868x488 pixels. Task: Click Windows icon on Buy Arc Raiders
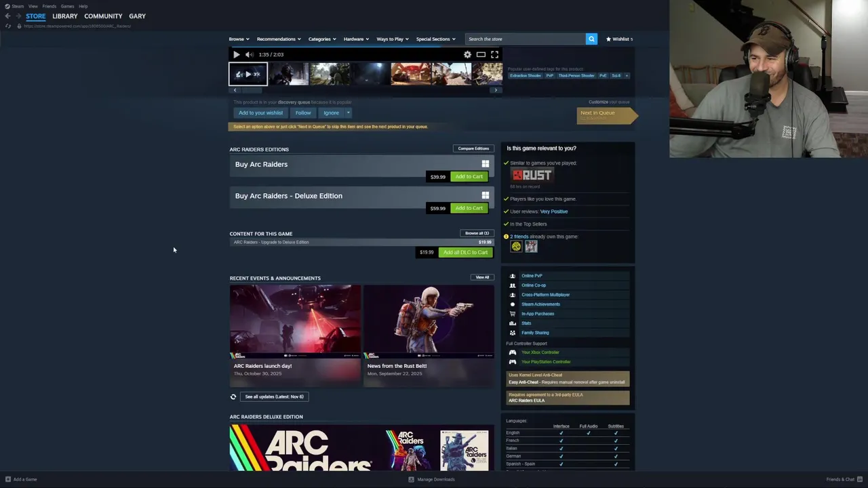(485, 164)
